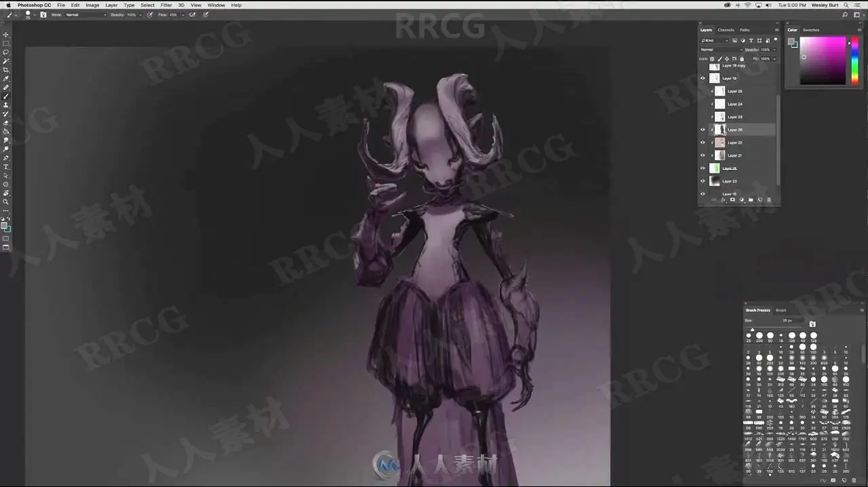
Task: Select the Pen tool
Action: 6,157
